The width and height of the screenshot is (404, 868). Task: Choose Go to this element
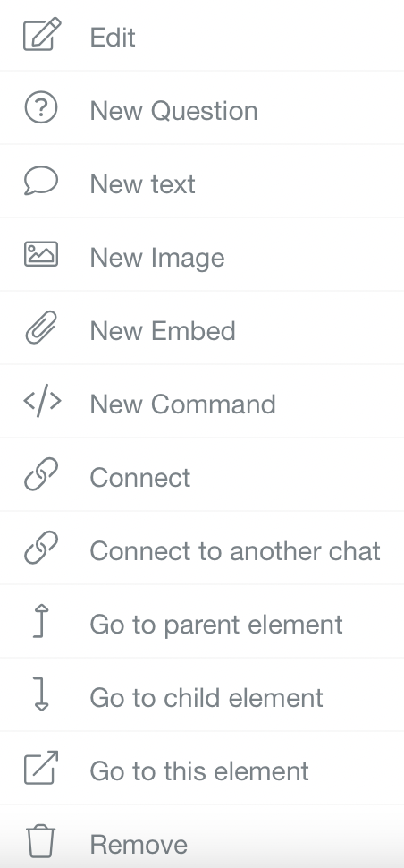(x=202, y=767)
